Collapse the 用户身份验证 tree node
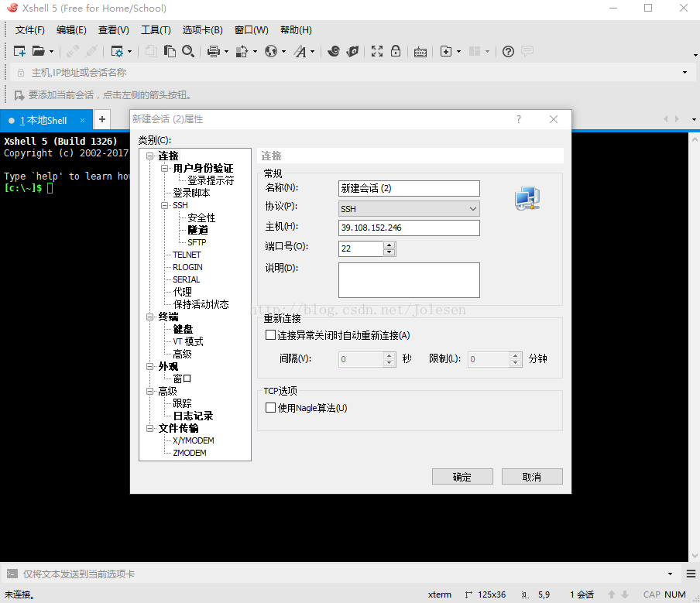 (165, 168)
